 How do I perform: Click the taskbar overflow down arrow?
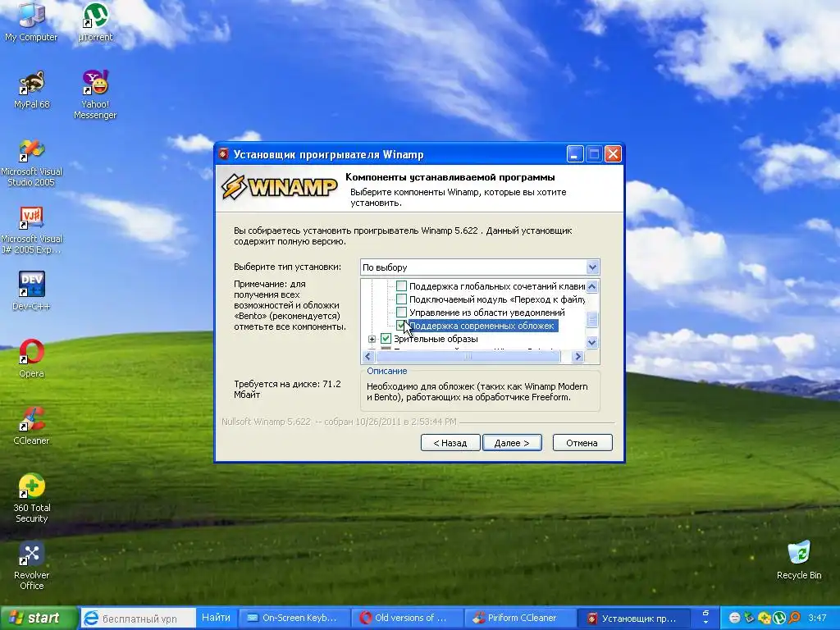[705, 623]
